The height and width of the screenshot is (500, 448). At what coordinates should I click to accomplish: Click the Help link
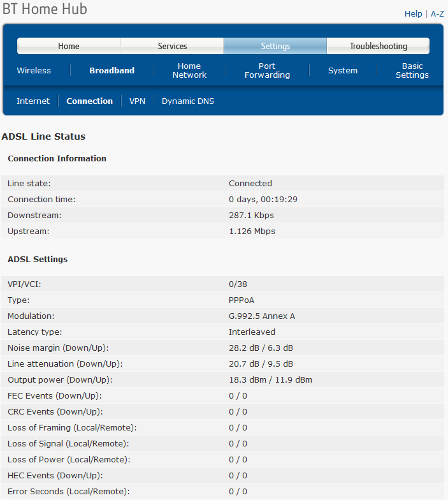(413, 13)
